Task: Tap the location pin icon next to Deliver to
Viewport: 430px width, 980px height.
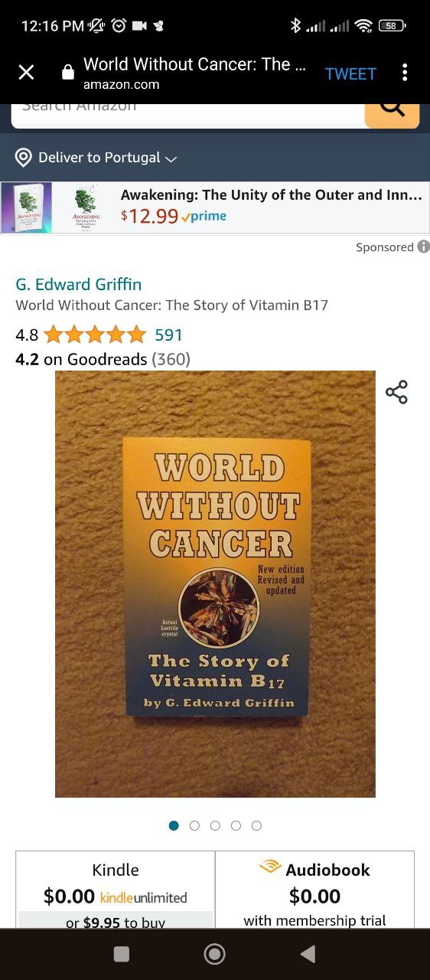Action: tap(24, 158)
